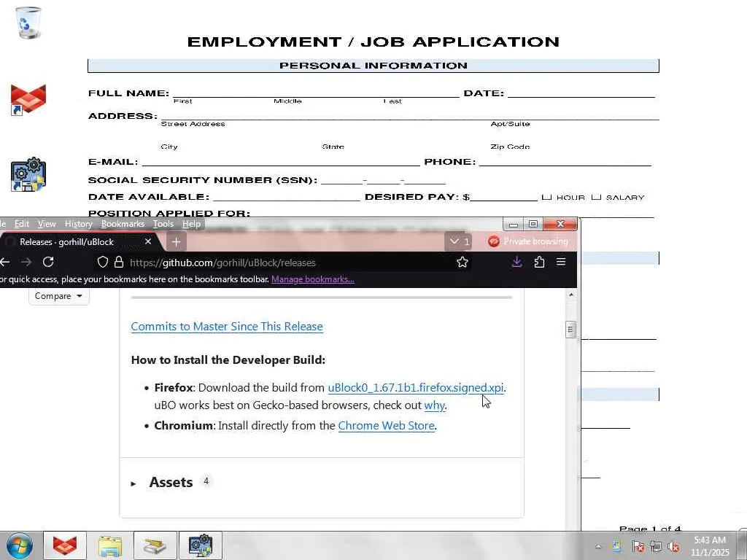
Task: Click the E-MAIL field line
Action: [x=281, y=163]
